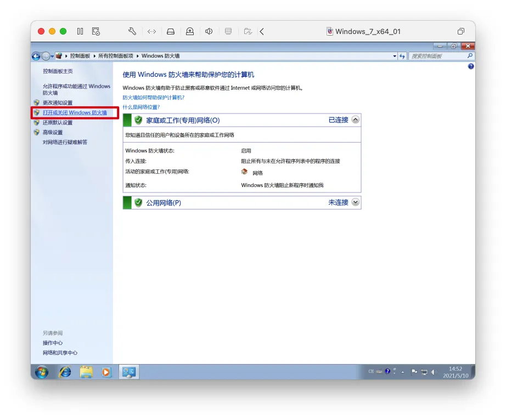This screenshot has width=506, height=420.
Task: Click the keyboard icon in language bar
Action: pyautogui.click(x=379, y=372)
